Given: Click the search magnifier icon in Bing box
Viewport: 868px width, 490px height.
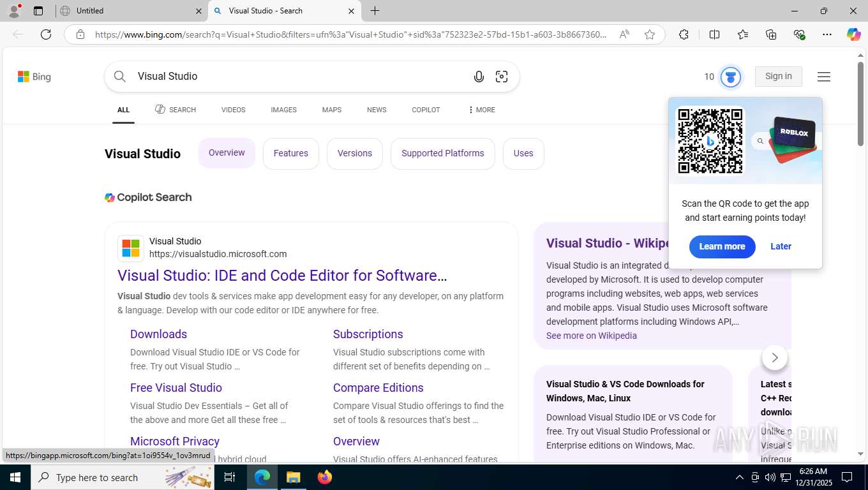Looking at the screenshot, I should pyautogui.click(x=120, y=77).
